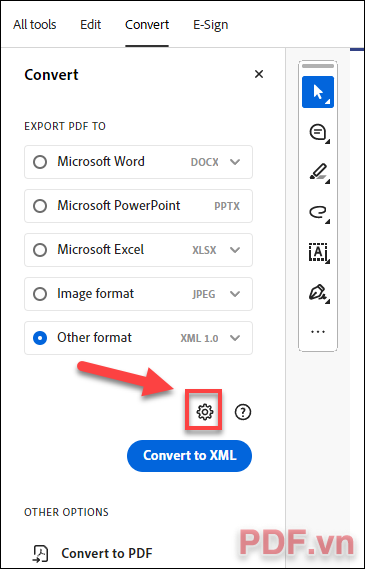Switch to the E-Sign tab
The width and height of the screenshot is (365, 569).
(x=210, y=25)
